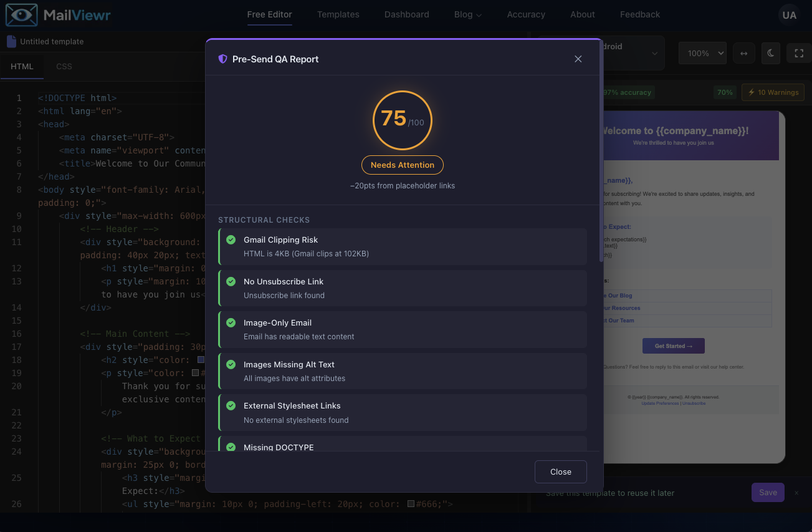Click the green check icon for Gmail Clipping Risk
812x532 pixels.
point(231,239)
